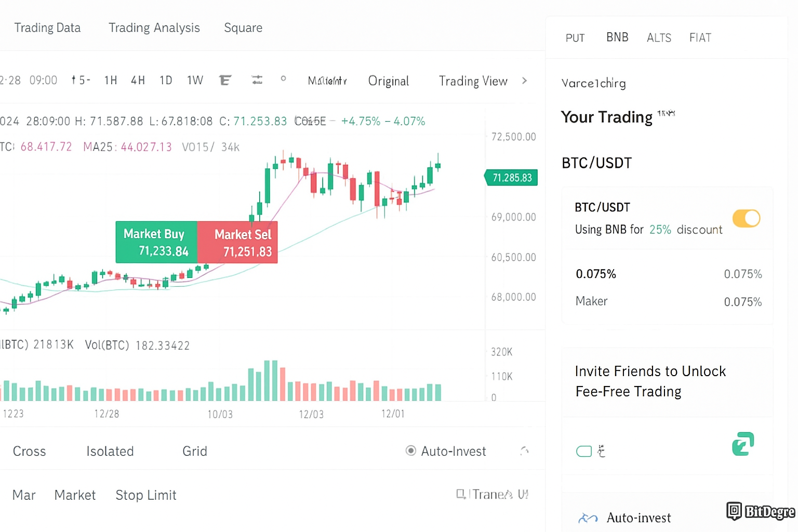Select the Stop Limit order type
This screenshot has width=798, height=532.
[x=146, y=495]
